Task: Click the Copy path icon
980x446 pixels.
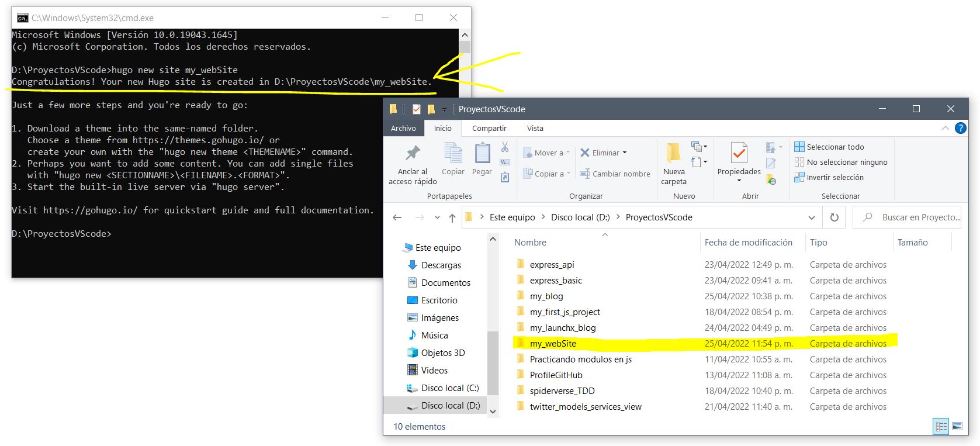Action: click(x=505, y=162)
